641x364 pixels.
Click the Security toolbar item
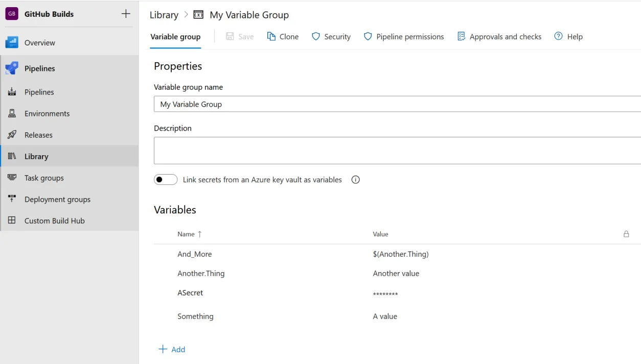tap(331, 36)
